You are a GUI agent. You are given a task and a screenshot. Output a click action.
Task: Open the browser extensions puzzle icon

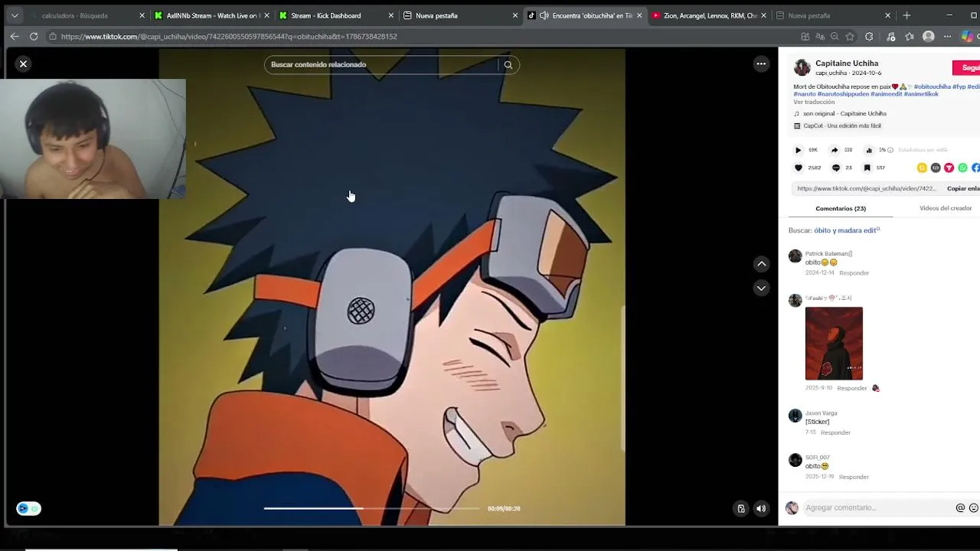point(869,36)
